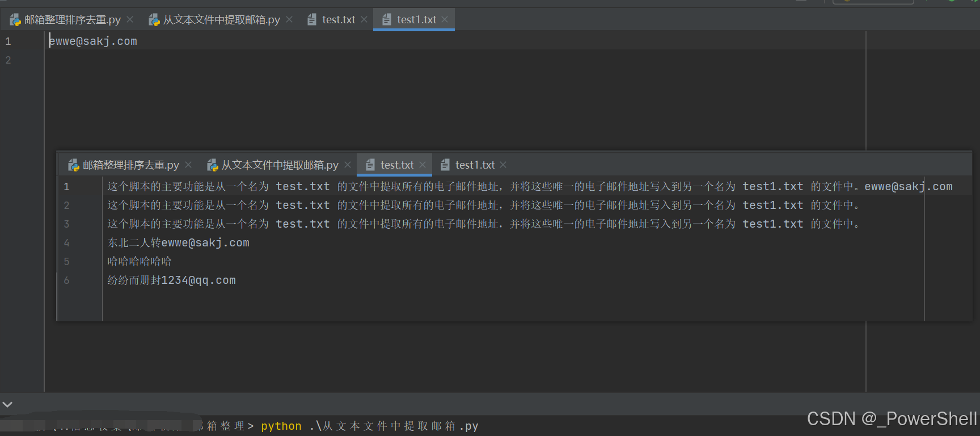Click text file icon of inset test1.txt tab
Image resolution: width=980 pixels, height=436 pixels.
tap(445, 165)
